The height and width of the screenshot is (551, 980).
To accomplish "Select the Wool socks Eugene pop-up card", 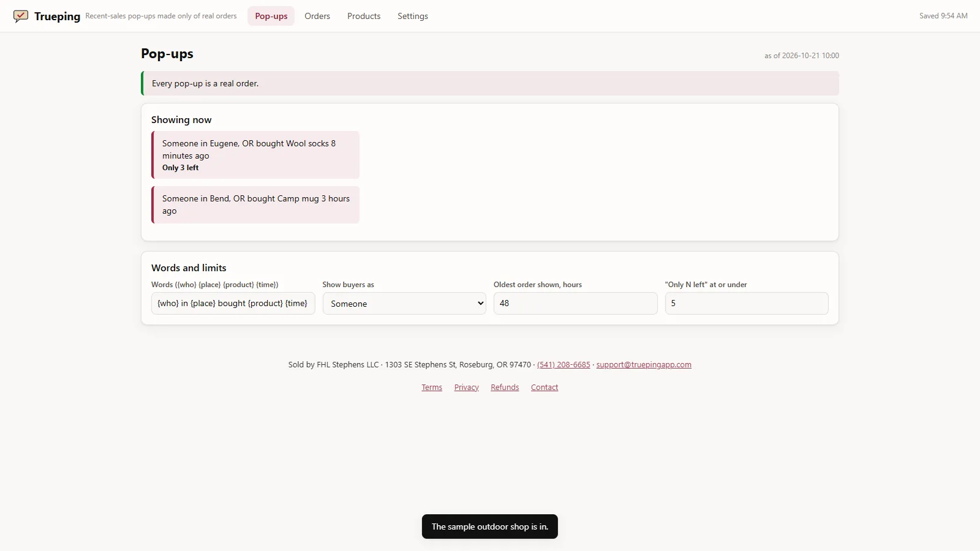I will pyautogui.click(x=255, y=155).
